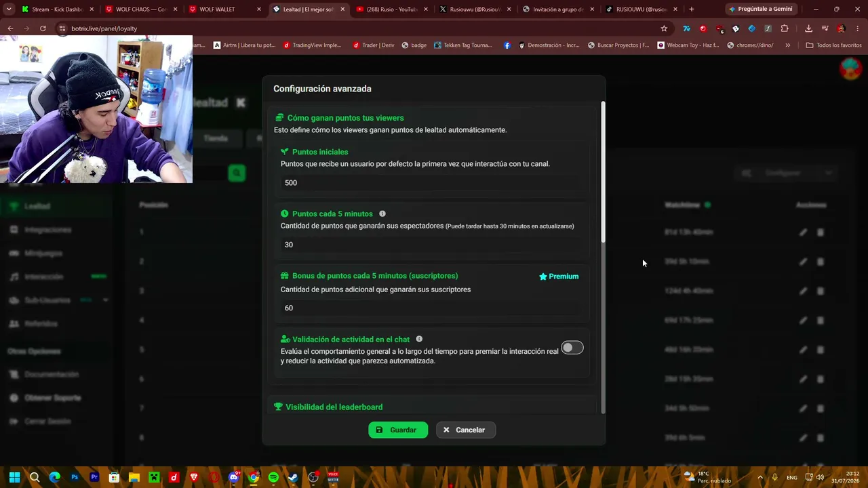The image size is (868, 488).
Task: Switch to the RUSIOUWU TikTok tab
Action: point(642,9)
